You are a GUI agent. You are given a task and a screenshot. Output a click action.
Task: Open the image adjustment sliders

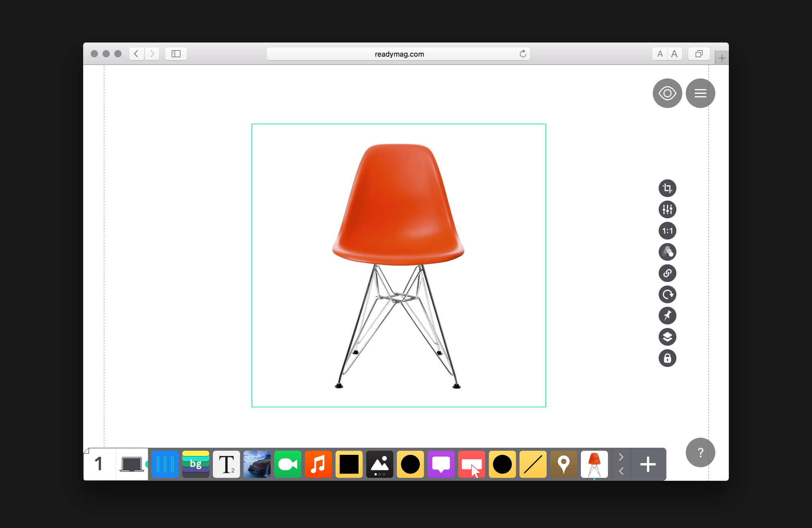coord(667,210)
